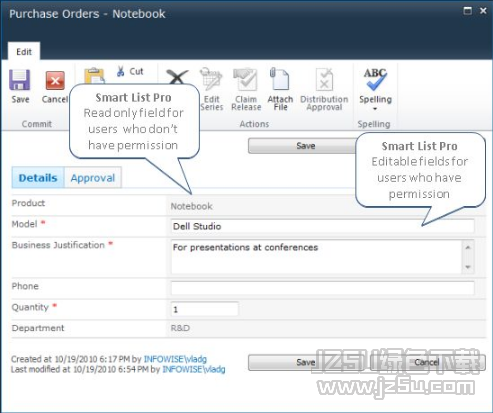This screenshot has width=493, height=413.
Task: Click the Department field label
Action: coord(38,328)
